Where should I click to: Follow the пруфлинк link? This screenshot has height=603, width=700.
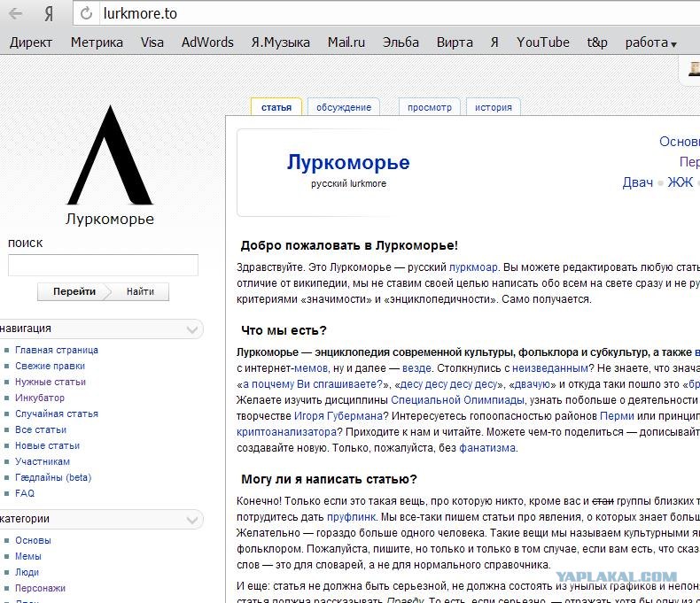pos(352,517)
